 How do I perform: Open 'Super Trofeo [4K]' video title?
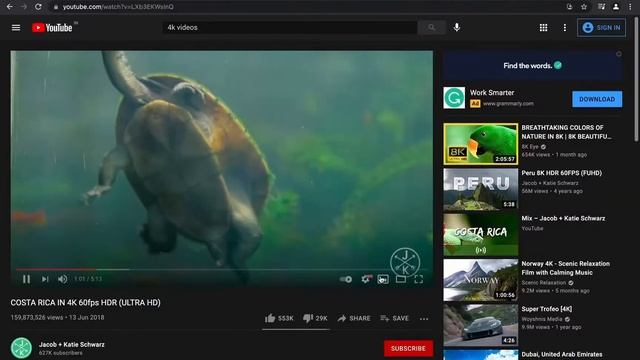[547, 309]
